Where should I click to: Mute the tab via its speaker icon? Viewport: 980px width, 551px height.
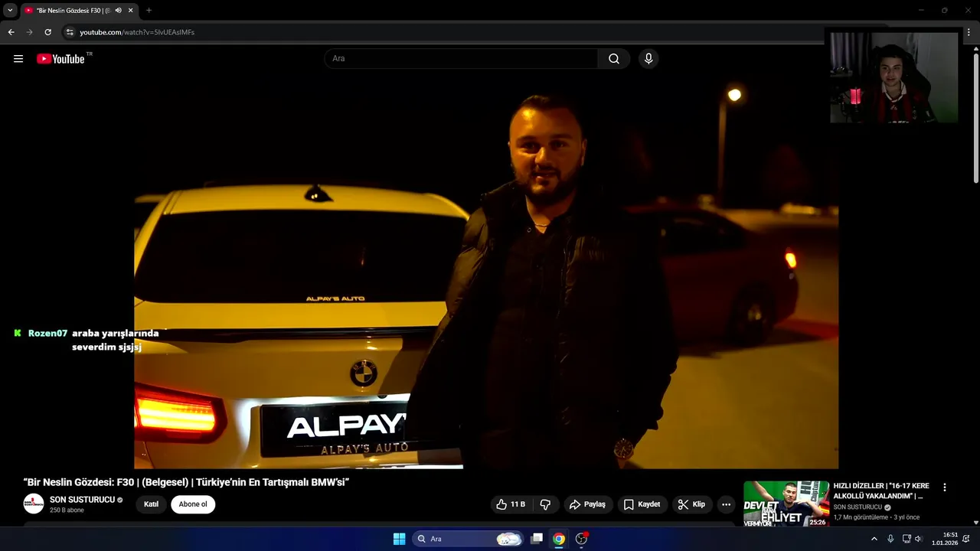click(x=118, y=10)
